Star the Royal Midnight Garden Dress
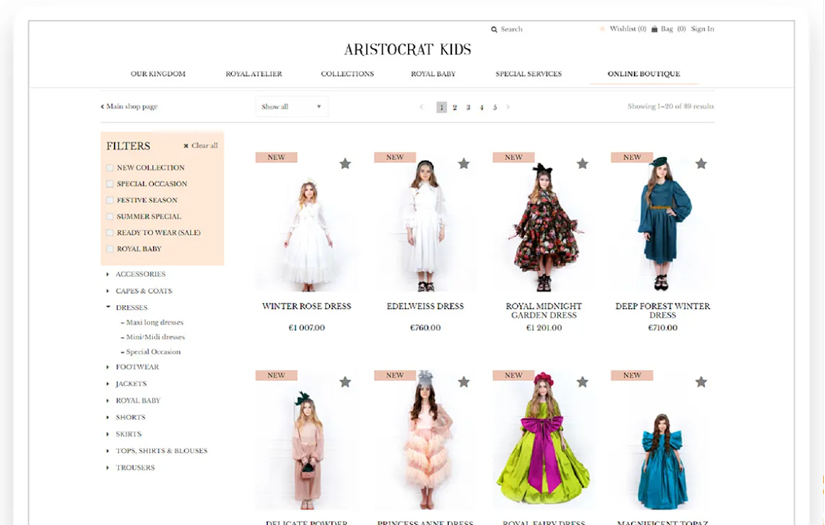The width and height of the screenshot is (825, 525). [x=582, y=164]
